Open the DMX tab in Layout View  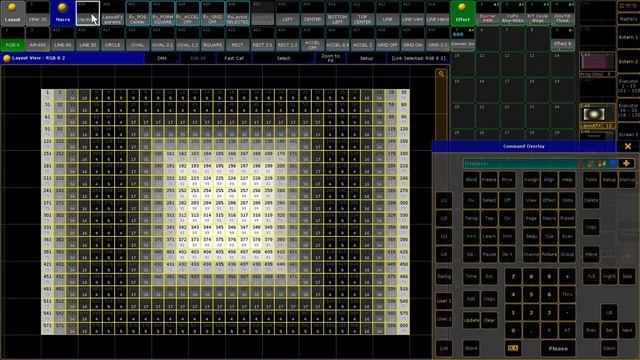coord(162,58)
